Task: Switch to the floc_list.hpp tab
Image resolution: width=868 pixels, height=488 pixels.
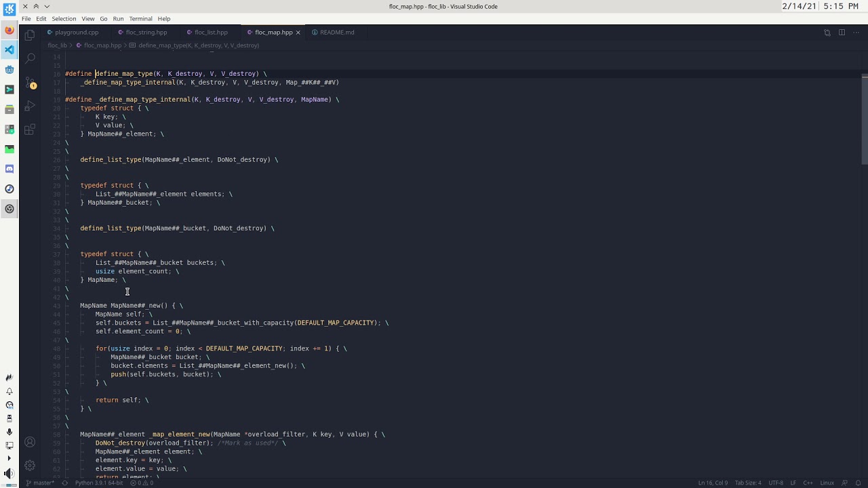Action: [x=211, y=33]
